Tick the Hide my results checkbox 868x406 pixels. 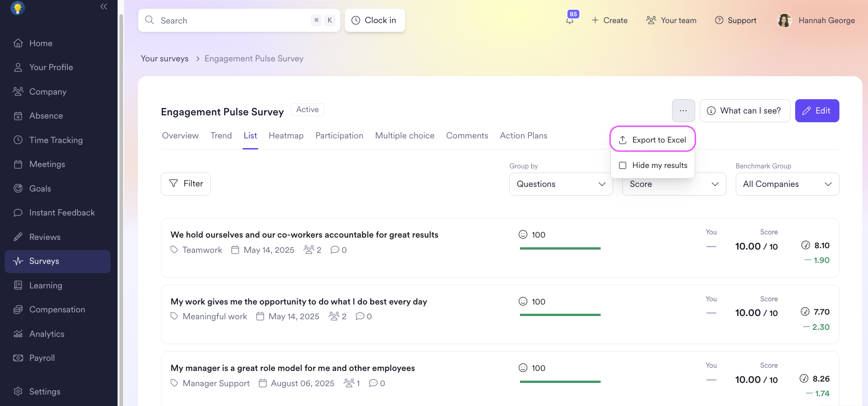tap(622, 165)
